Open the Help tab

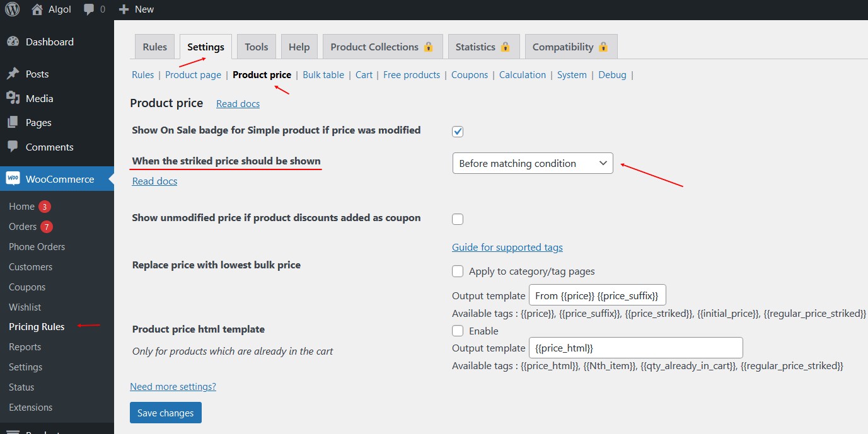(x=299, y=47)
